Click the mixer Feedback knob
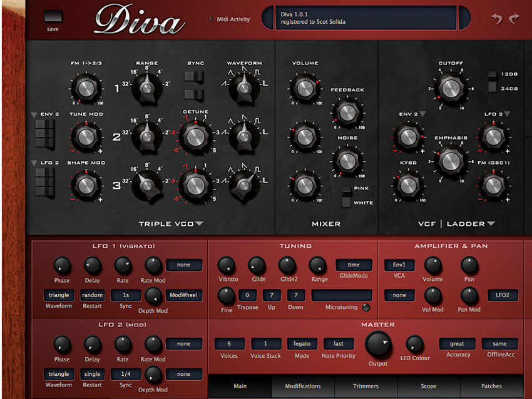This screenshot has width=532, height=399. click(x=347, y=112)
